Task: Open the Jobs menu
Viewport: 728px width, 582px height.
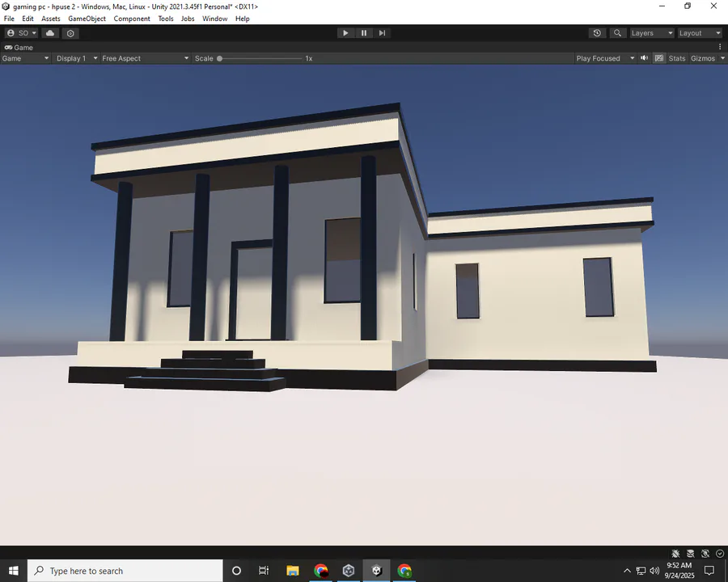Action: (x=188, y=19)
